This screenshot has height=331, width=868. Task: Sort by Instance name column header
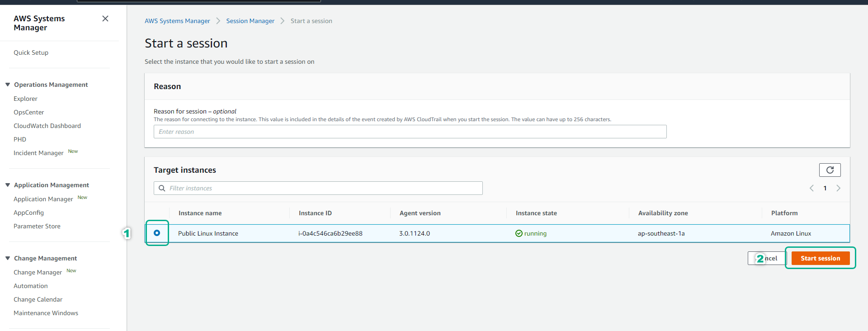click(200, 213)
